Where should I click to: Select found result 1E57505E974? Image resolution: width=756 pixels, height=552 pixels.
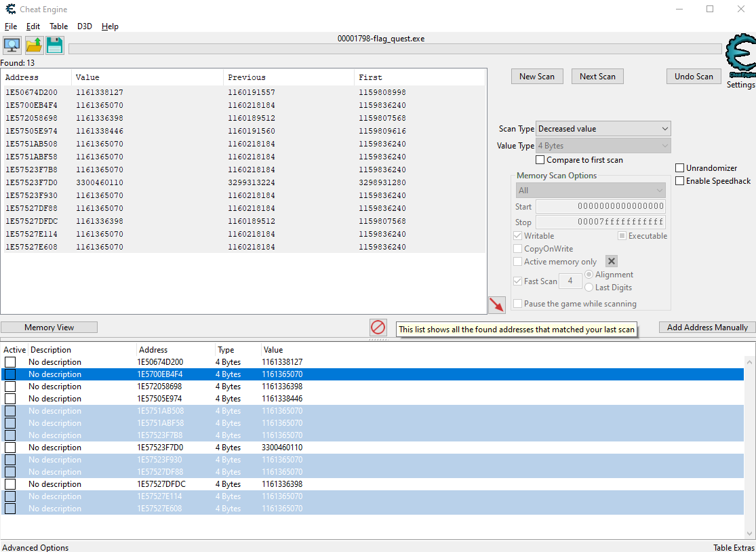coord(243,131)
